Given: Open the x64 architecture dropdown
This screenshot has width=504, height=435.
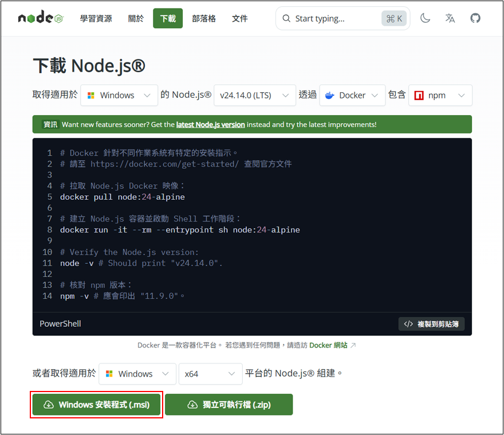Looking at the screenshot, I should click(x=210, y=374).
